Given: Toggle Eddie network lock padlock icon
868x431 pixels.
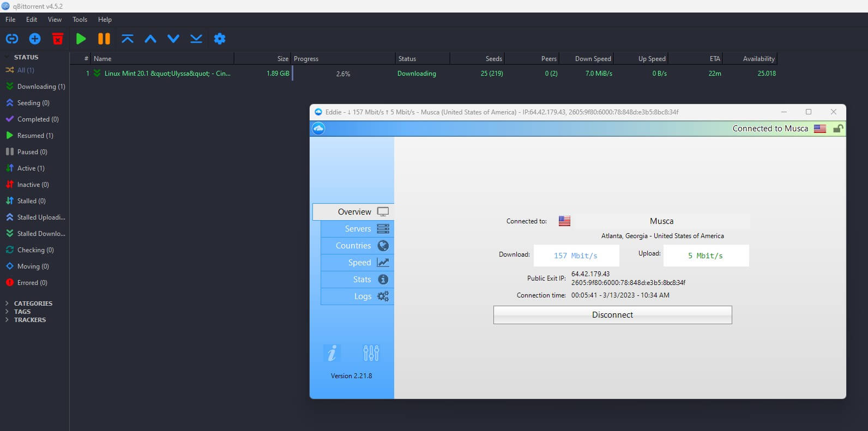Looking at the screenshot, I should point(838,129).
